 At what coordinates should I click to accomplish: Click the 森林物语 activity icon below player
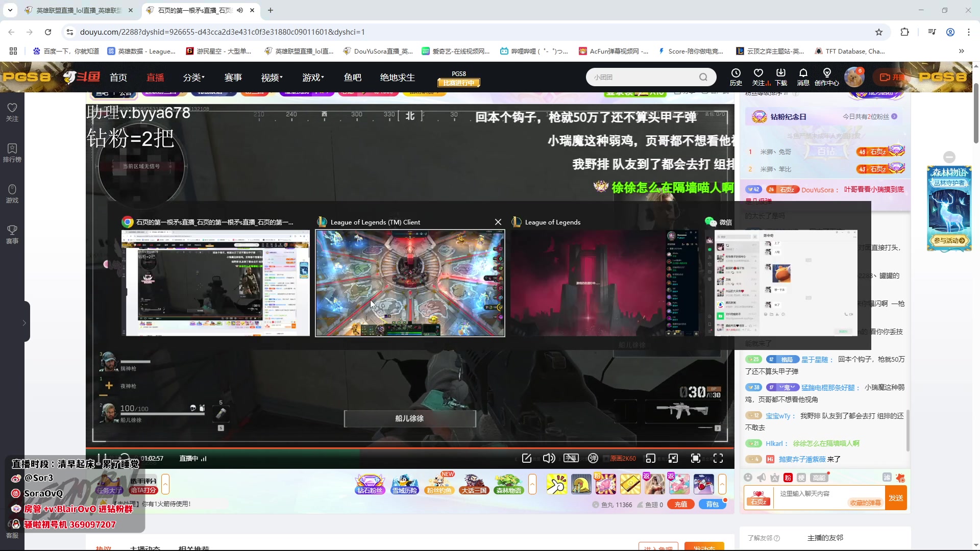coord(509,484)
